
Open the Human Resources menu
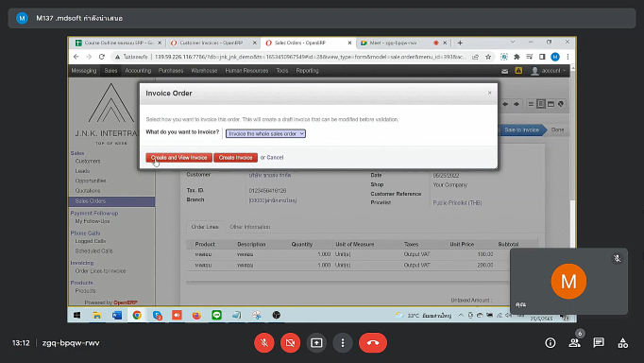246,71
